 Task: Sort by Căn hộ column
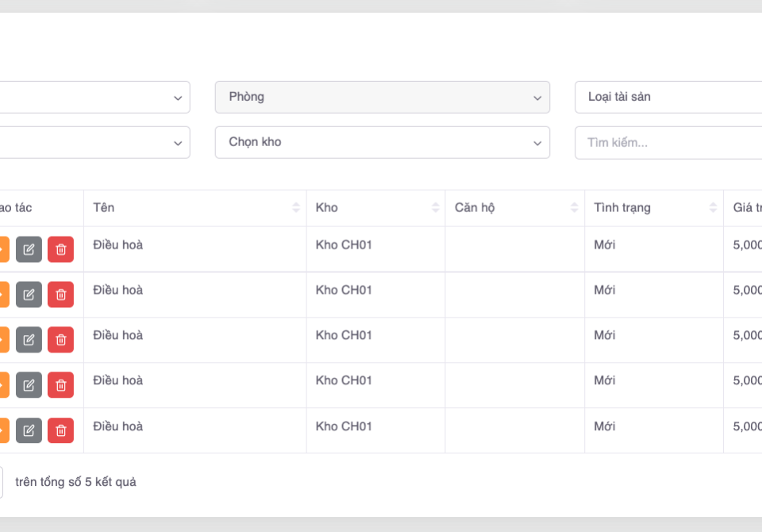click(x=574, y=208)
